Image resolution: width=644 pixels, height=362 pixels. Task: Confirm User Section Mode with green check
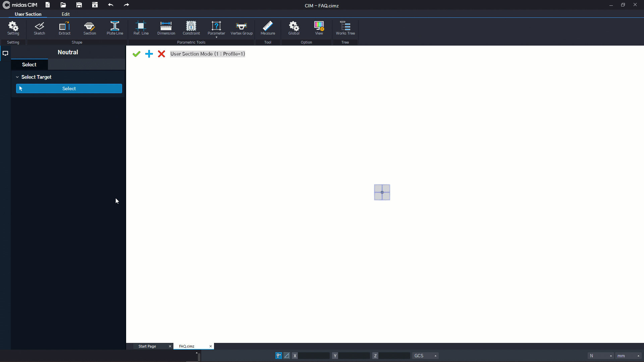point(136,54)
